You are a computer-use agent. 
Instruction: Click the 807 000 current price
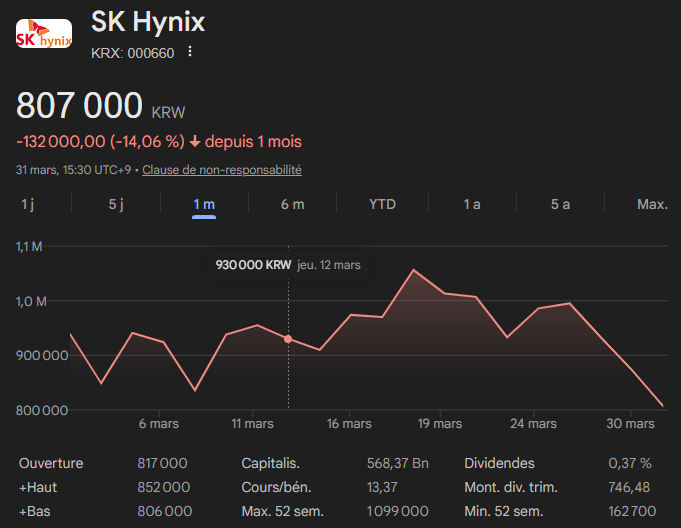(x=79, y=106)
